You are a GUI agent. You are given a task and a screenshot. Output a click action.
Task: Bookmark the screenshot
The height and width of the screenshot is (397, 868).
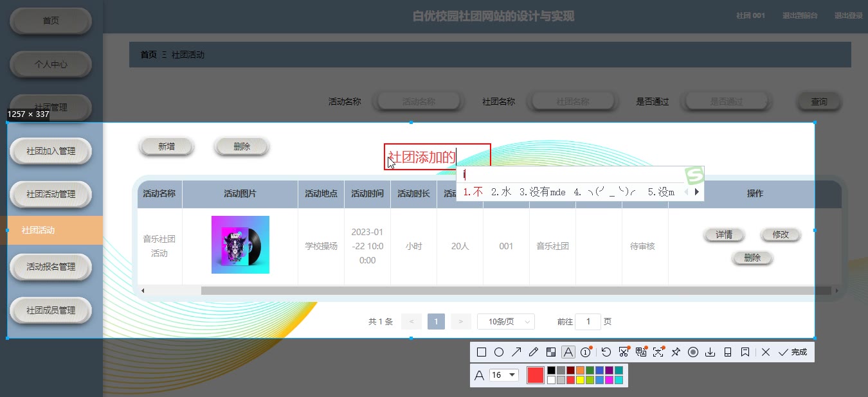point(745,352)
